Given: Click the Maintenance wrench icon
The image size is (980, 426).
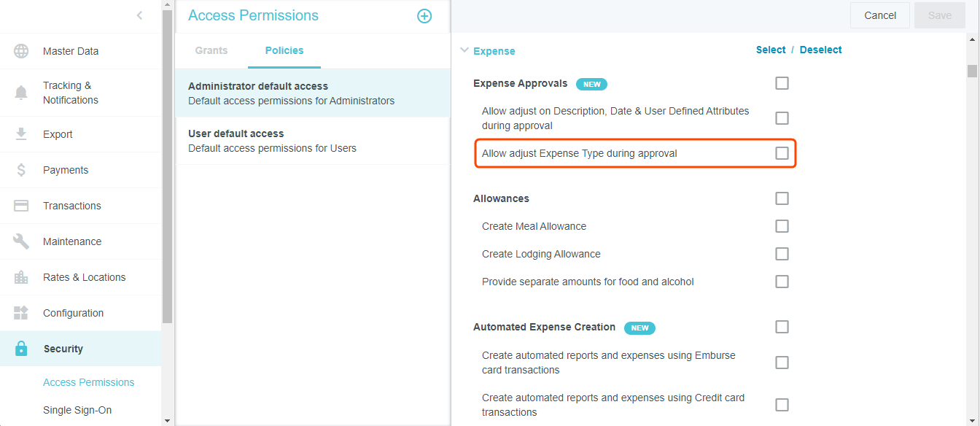Looking at the screenshot, I should point(21,241).
